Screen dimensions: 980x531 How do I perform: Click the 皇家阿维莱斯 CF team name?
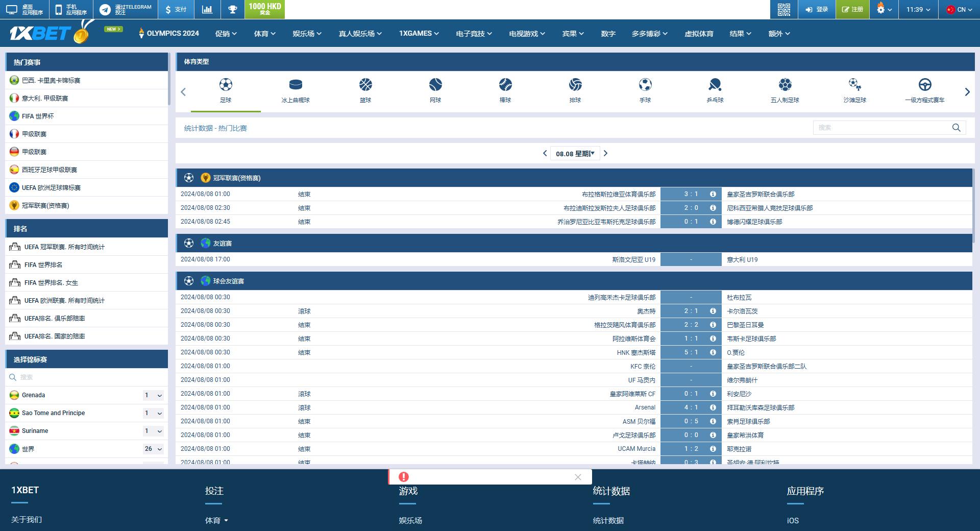tap(632, 394)
